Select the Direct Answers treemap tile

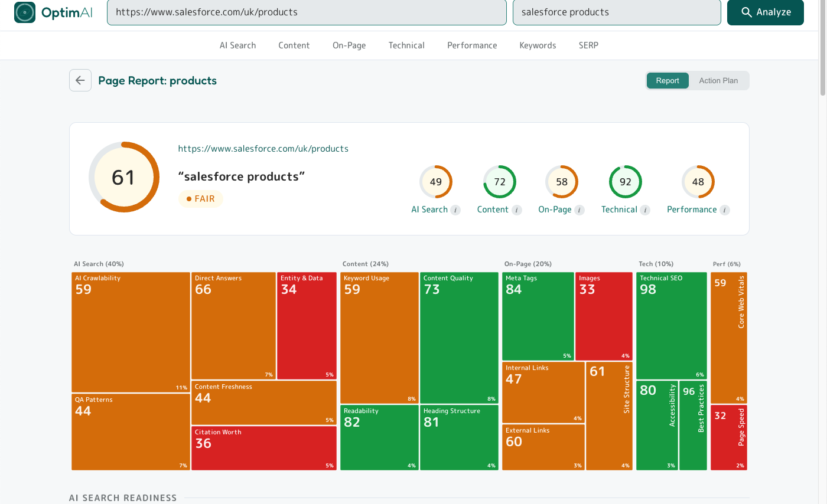[233, 326]
